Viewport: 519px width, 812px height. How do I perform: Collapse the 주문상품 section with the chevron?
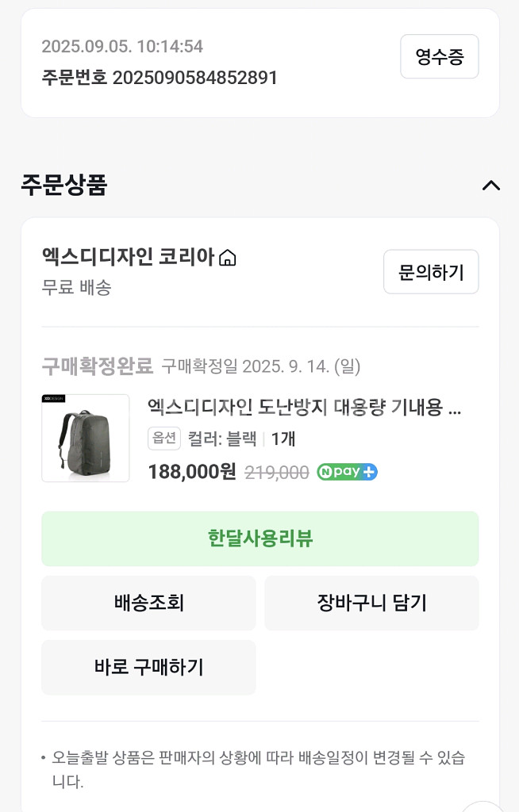point(492,186)
